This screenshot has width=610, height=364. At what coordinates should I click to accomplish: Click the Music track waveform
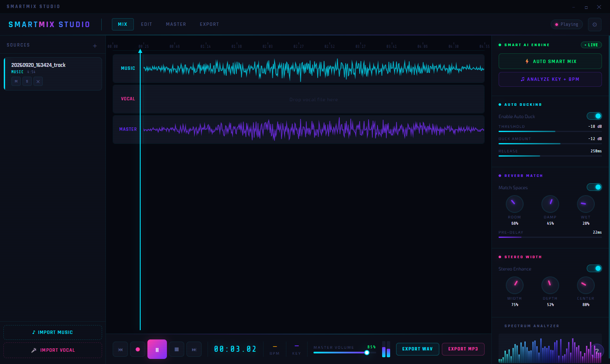(313, 69)
